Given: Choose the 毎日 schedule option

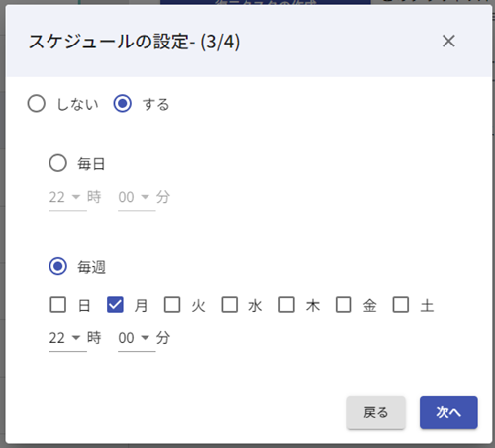Looking at the screenshot, I should pyautogui.click(x=58, y=163).
